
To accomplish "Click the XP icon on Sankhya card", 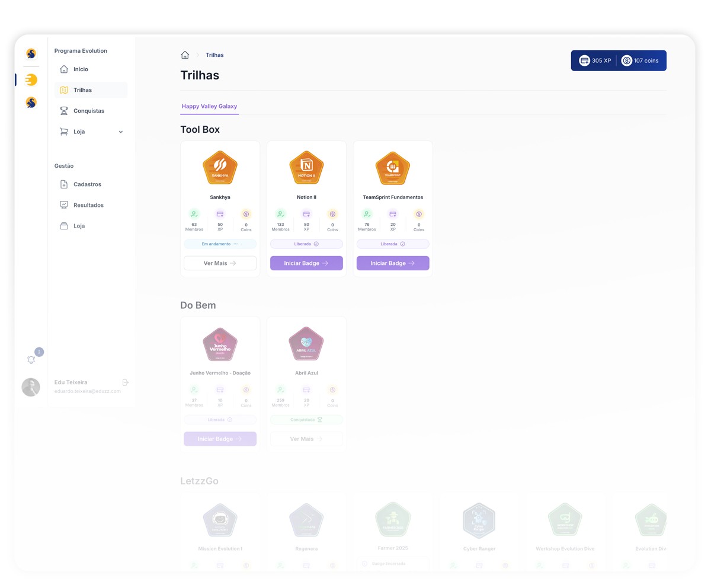I will [220, 214].
